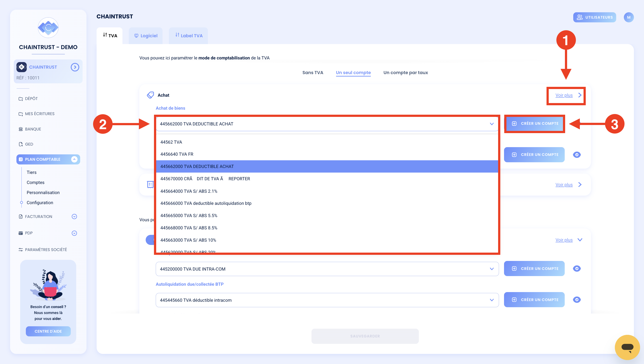The width and height of the screenshot is (644, 364).
Task: Click the BANQUE bank icon
Action: (x=21, y=129)
